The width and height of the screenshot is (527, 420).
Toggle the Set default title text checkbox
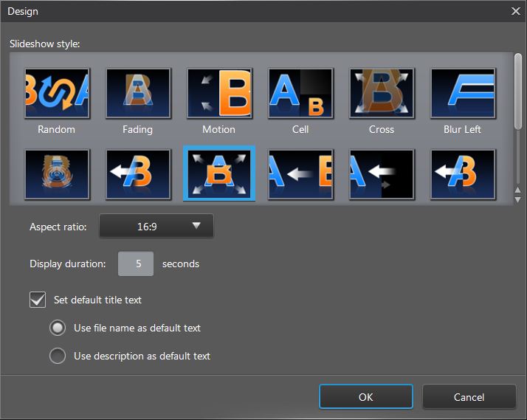coord(38,300)
